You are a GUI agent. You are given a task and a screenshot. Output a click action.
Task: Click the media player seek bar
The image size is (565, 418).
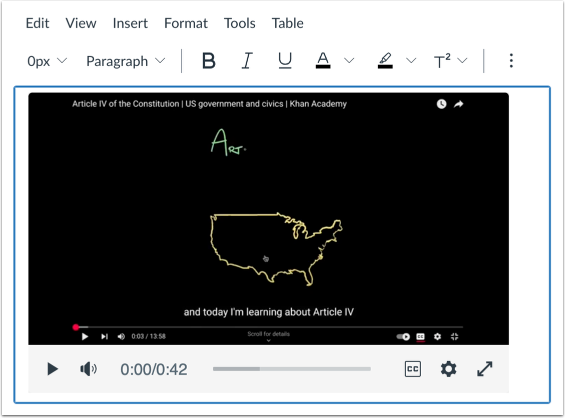click(x=292, y=369)
